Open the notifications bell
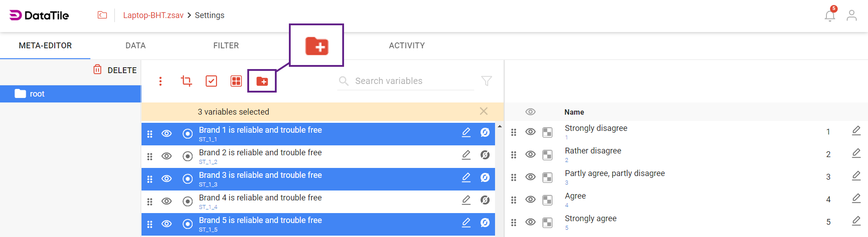The width and height of the screenshot is (868, 237). click(830, 16)
